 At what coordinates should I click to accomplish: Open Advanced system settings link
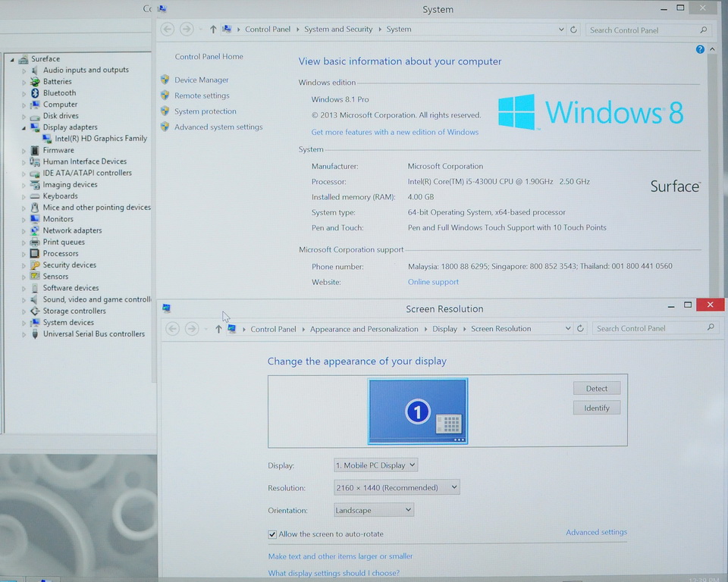coord(218,127)
